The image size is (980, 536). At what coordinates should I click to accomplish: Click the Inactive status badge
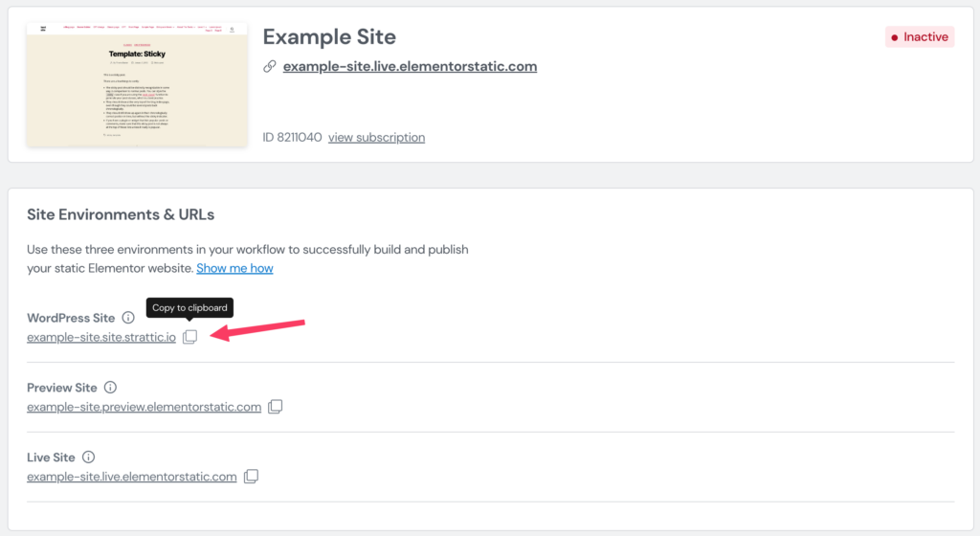920,37
